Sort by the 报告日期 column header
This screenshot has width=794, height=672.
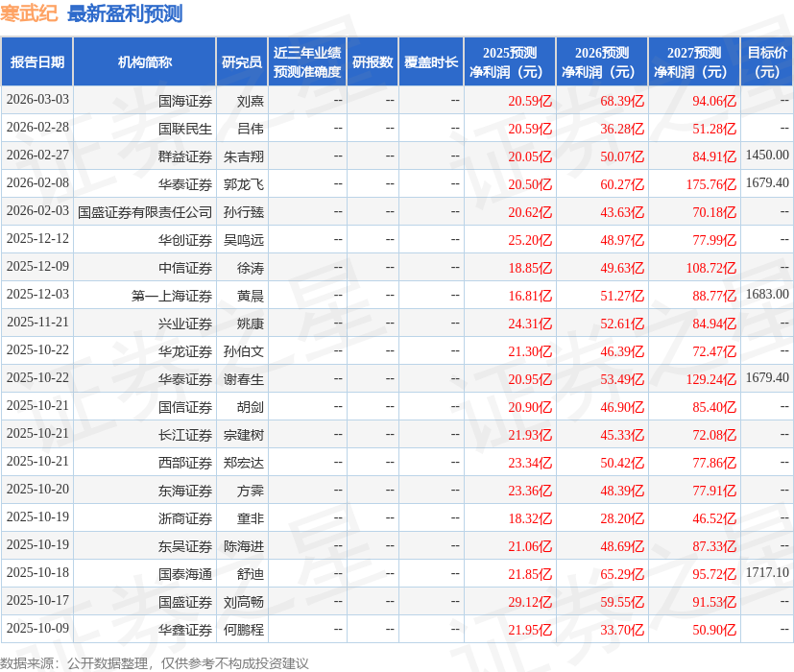38,60
